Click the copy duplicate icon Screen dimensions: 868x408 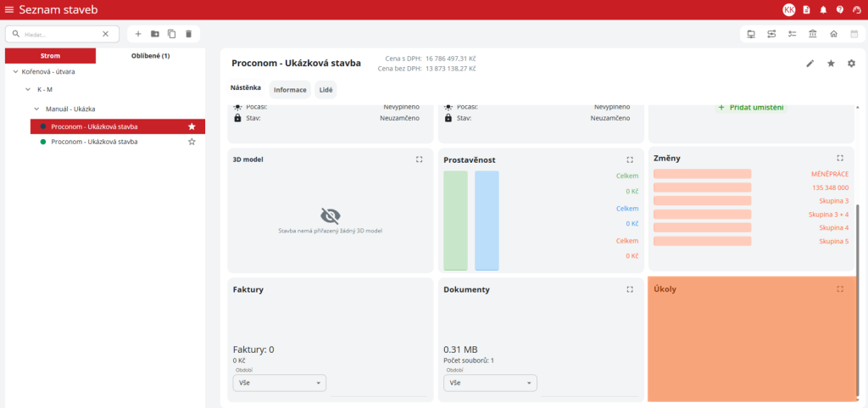click(171, 34)
